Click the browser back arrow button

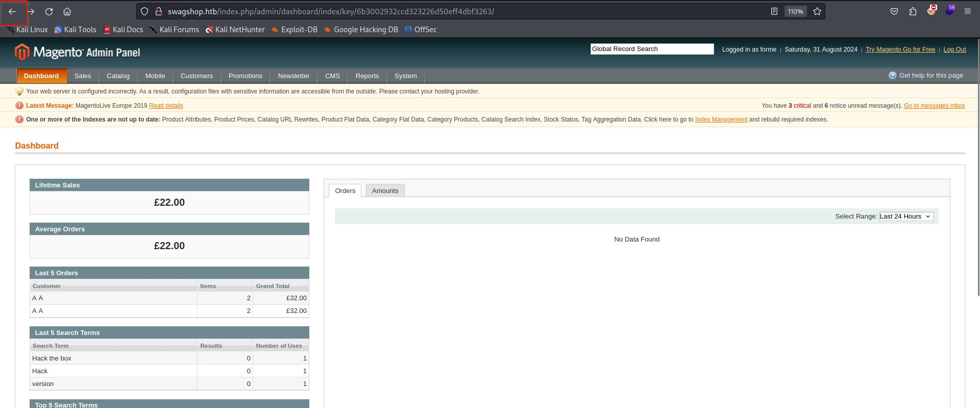12,11
